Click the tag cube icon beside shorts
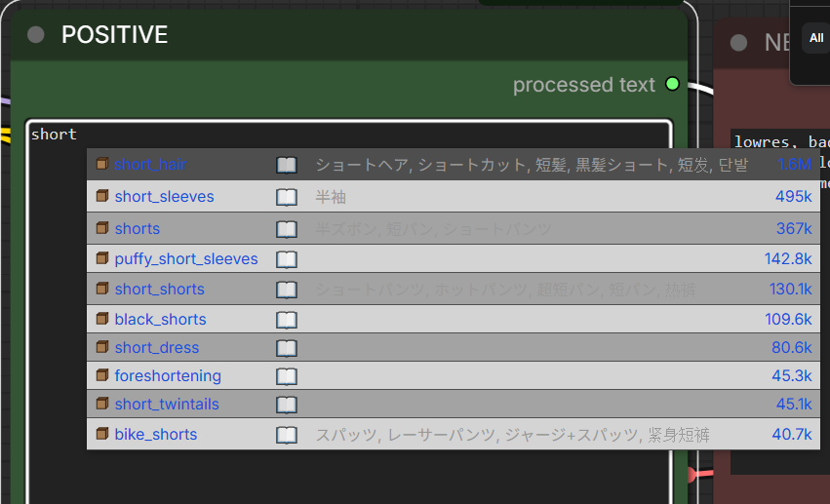Image resolution: width=830 pixels, height=504 pixels. tap(102, 228)
